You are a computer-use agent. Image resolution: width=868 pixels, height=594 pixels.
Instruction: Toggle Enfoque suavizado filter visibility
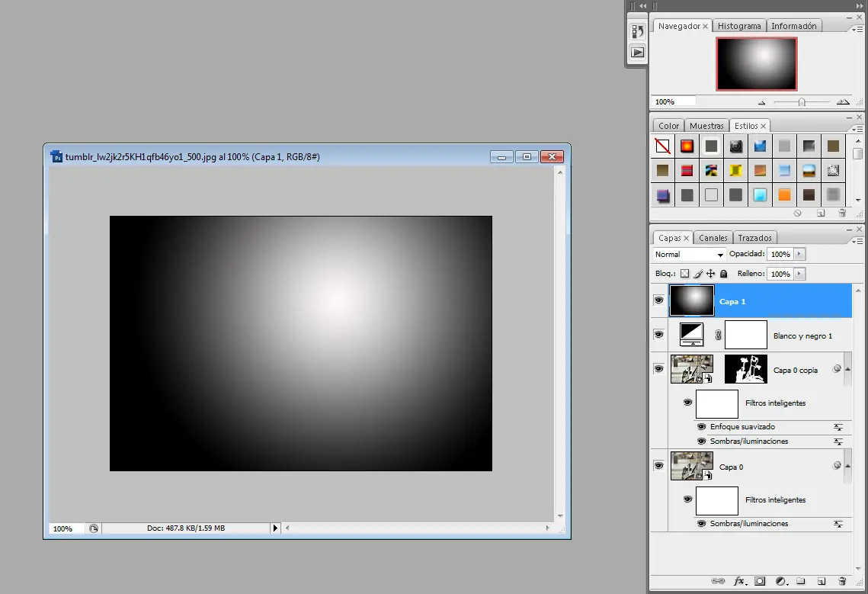[701, 427]
